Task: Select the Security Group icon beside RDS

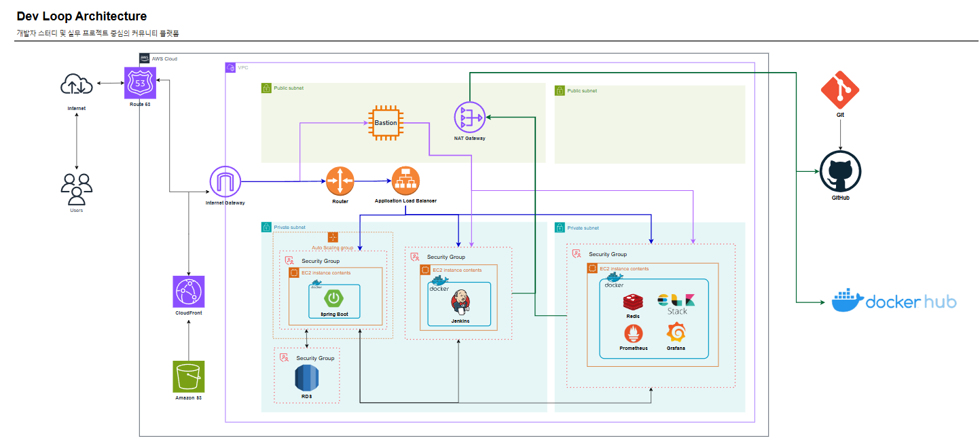Action: pyautogui.click(x=285, y=357)
